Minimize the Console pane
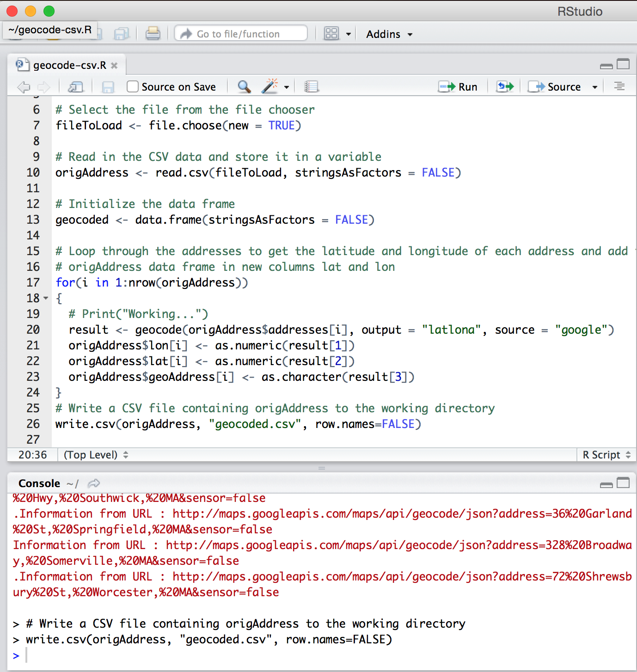 (x=606, y=483)
